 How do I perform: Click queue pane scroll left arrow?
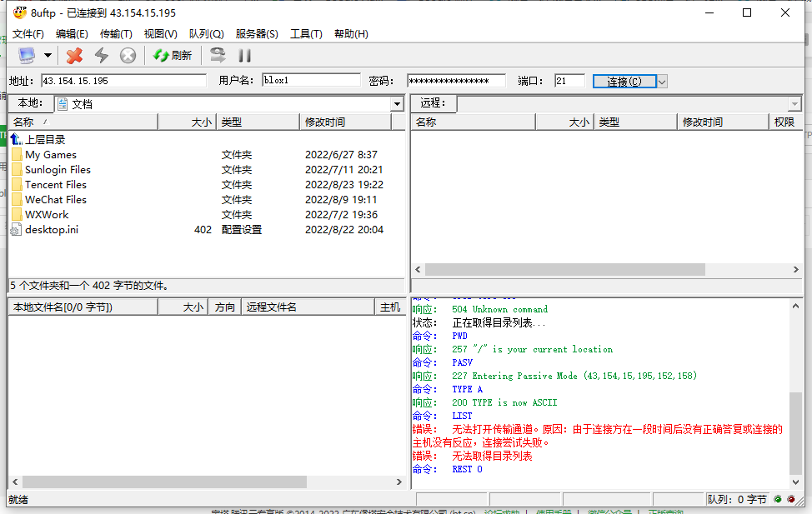15,482
